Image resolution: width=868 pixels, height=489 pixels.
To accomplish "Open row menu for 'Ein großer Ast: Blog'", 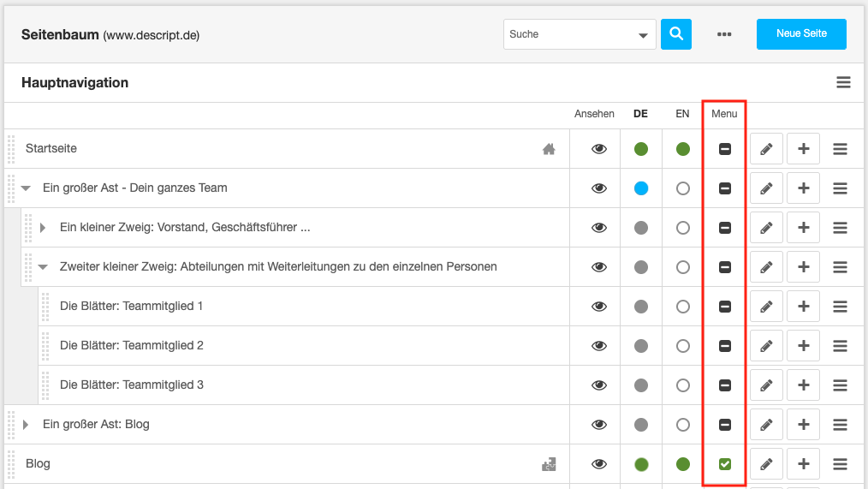I will click(840, 424).
